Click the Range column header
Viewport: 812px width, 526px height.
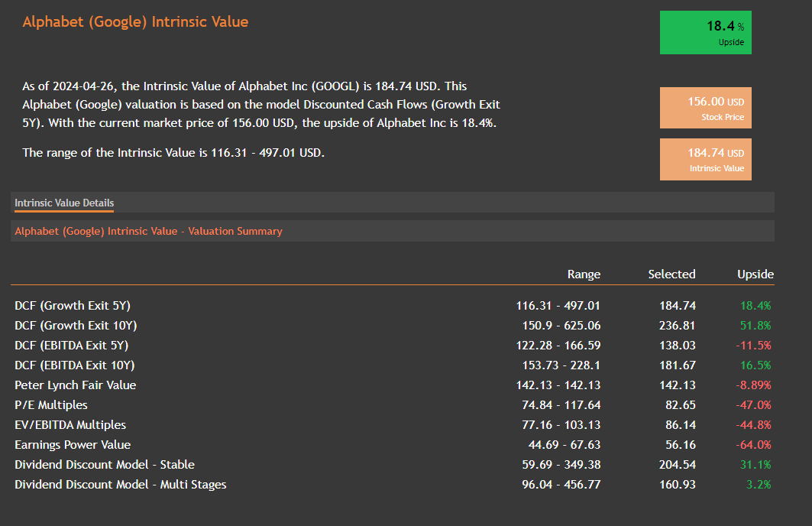584,274
